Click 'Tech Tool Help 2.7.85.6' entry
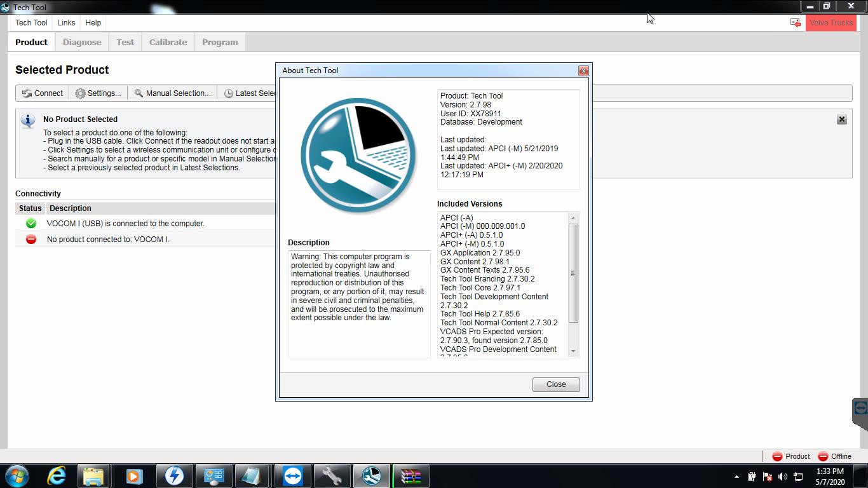Viewport: 868px width, 488px height. click(480, 314)
